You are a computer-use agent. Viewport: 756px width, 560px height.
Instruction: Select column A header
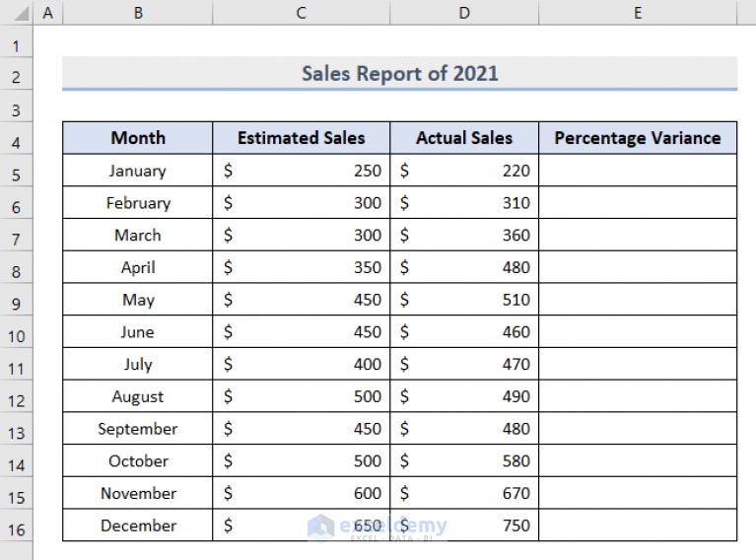click(x=47, y=13)
